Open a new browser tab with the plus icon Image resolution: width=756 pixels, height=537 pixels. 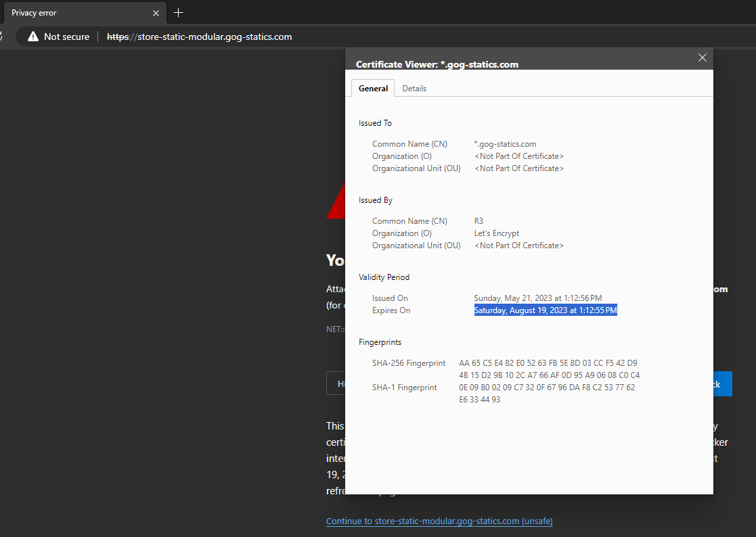point(177,12)
